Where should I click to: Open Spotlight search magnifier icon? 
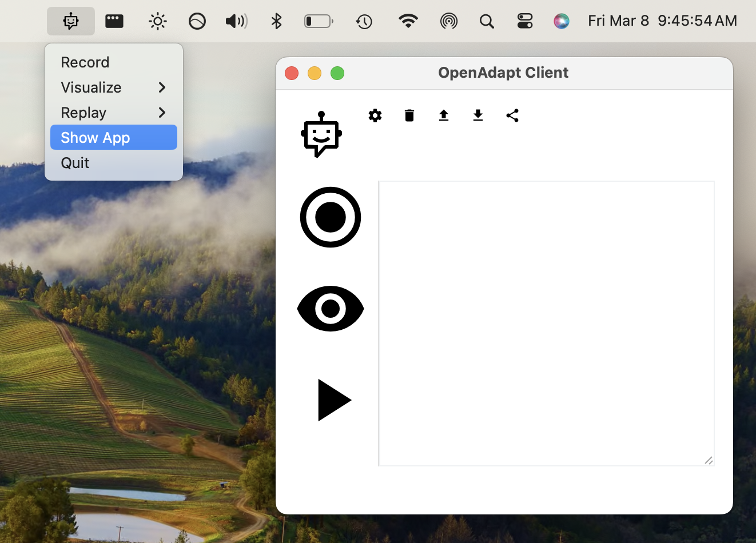(487, 21)
